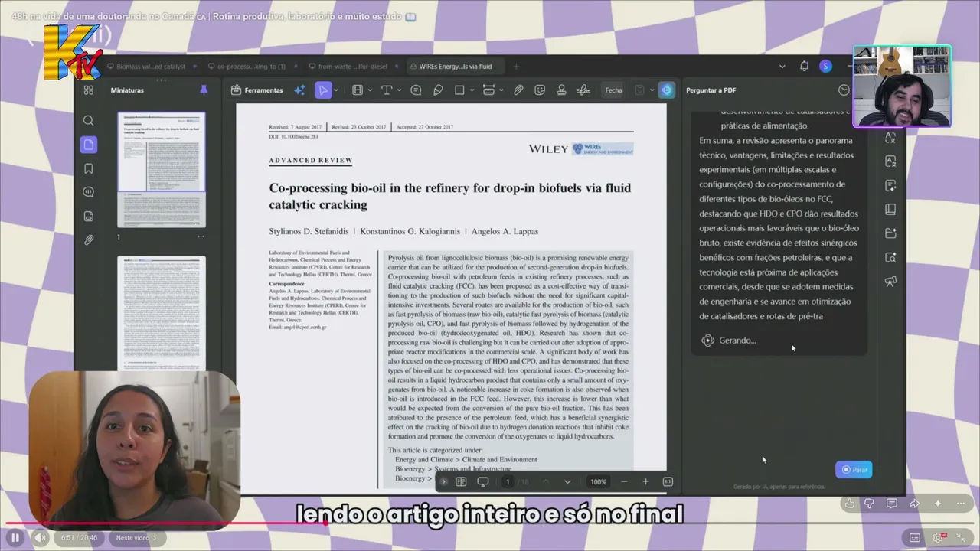Select the highlighter pen tool
Viewport: 980px width, 551px height.
coord(438,90)
